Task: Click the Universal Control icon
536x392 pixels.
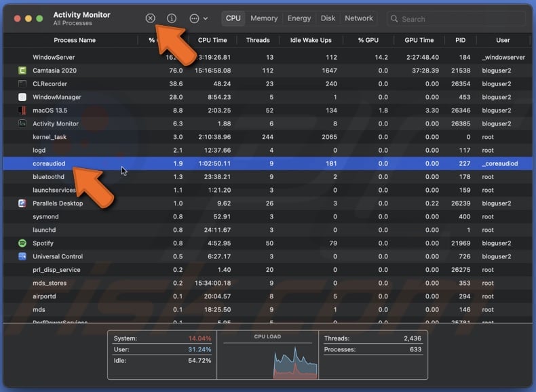Action: coord(22,256)
